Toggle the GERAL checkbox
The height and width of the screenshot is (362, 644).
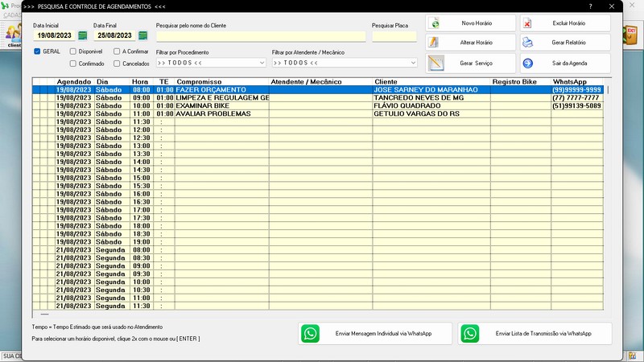tap(37, 51)
